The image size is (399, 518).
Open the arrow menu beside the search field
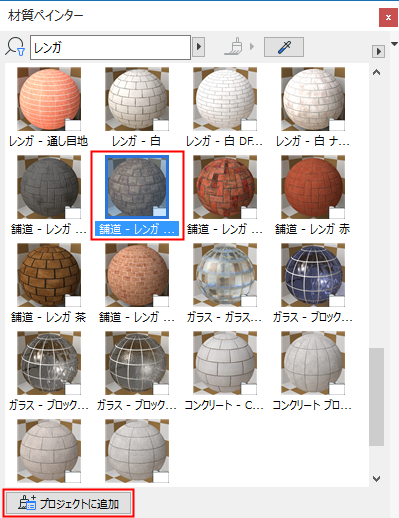click(199, 46)
